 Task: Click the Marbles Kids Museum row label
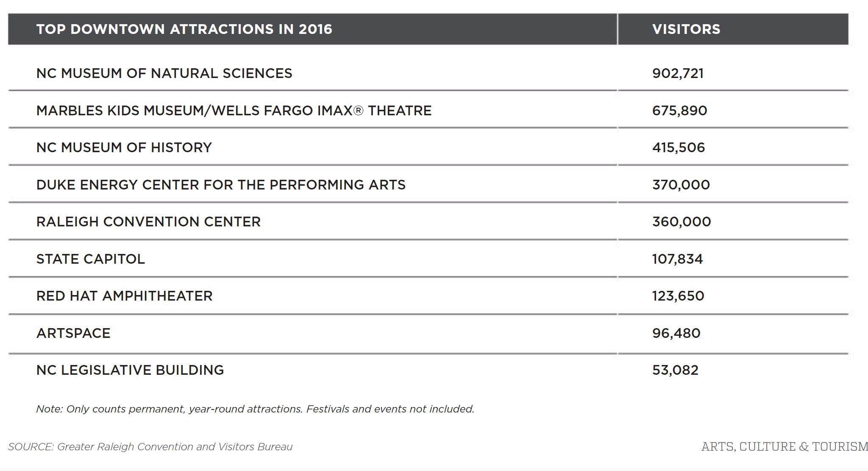click(234, 111)
